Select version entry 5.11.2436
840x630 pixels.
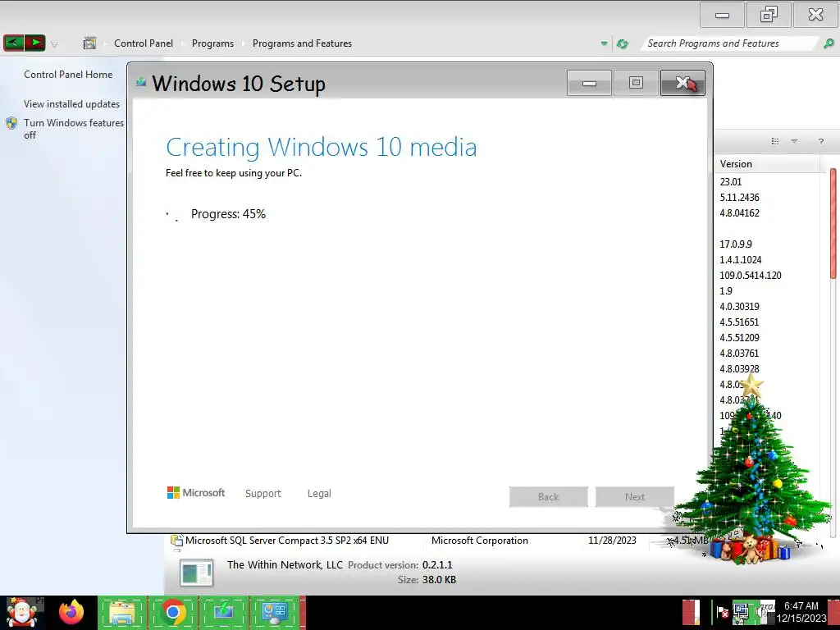coord(739,197)
